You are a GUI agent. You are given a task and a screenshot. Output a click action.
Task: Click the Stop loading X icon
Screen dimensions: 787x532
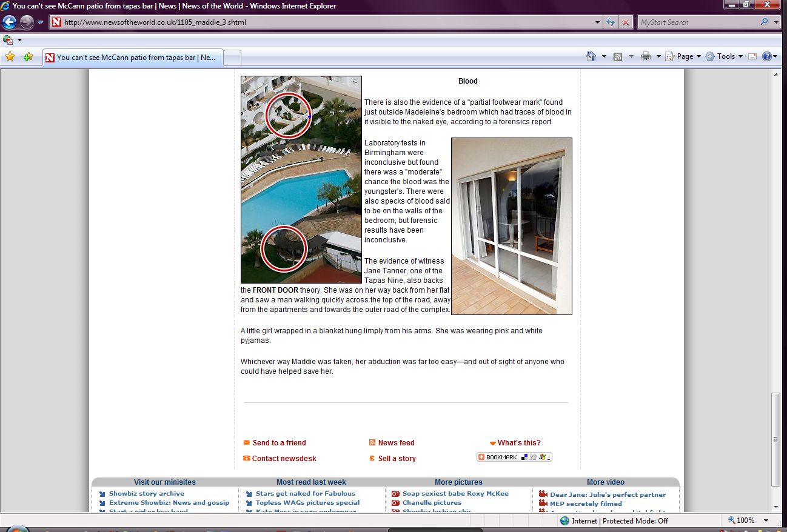tap(626, 22)
